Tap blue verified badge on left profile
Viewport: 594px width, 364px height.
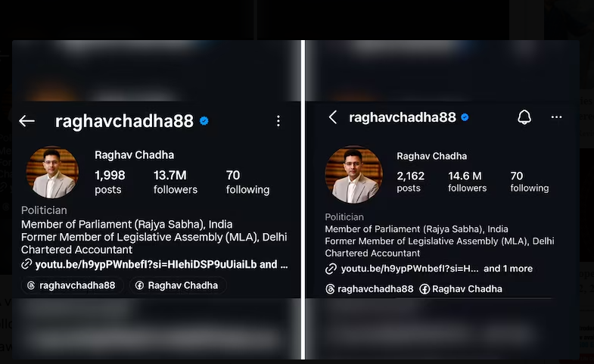pyautogui.click(x=204, y=121)
